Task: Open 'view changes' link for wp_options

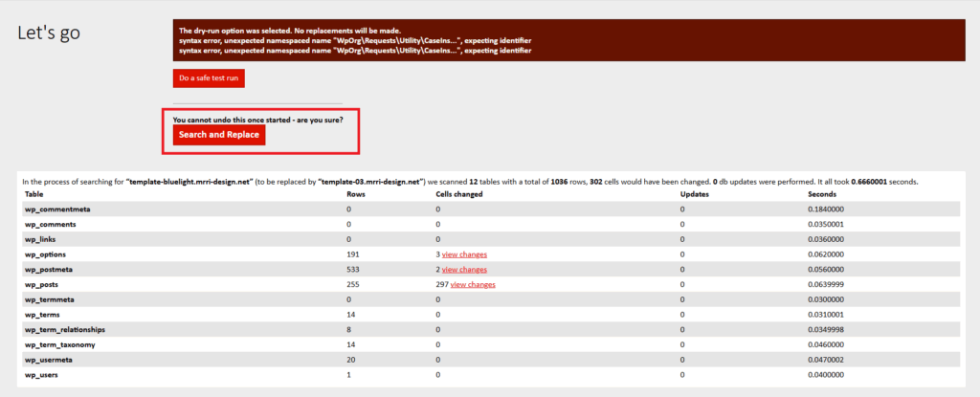Action: (464, 254)
